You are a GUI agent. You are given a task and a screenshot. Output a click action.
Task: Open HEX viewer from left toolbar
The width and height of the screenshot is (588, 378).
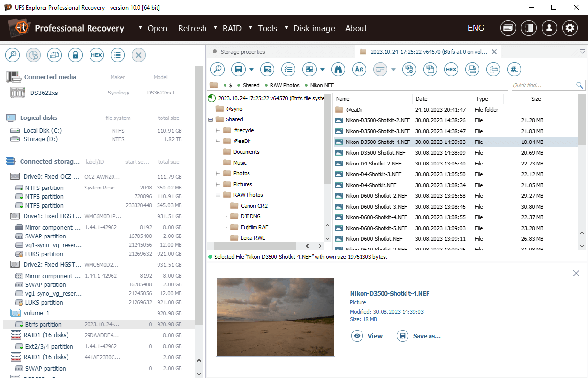click(x=96, y=55)
